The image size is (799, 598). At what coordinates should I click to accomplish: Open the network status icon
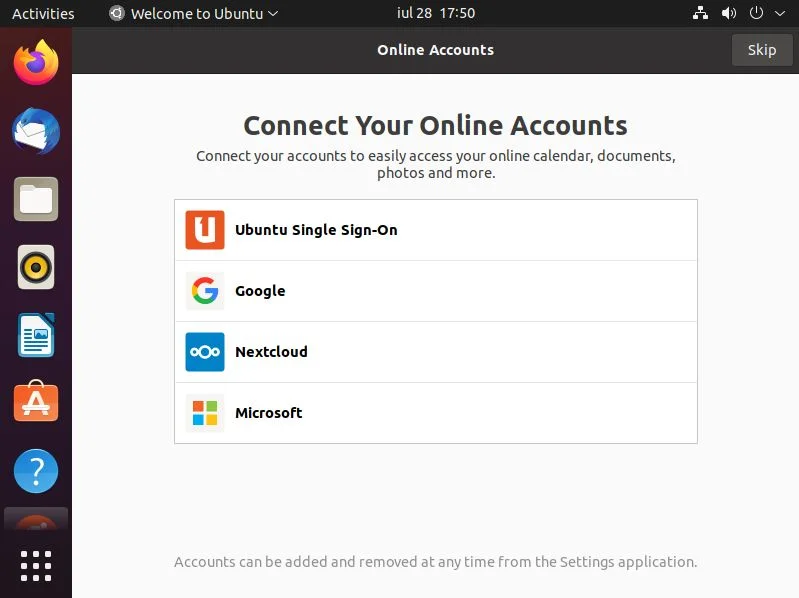click(700, 13)
